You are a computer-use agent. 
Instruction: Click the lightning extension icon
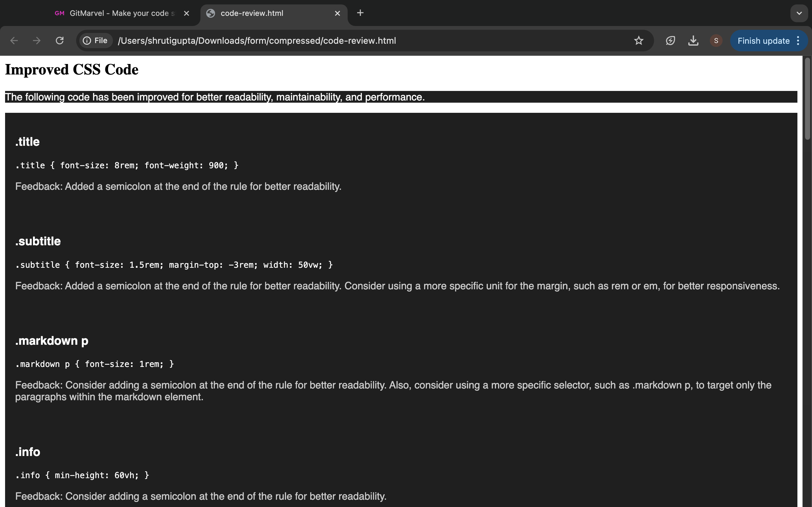(x=671, y=41)
